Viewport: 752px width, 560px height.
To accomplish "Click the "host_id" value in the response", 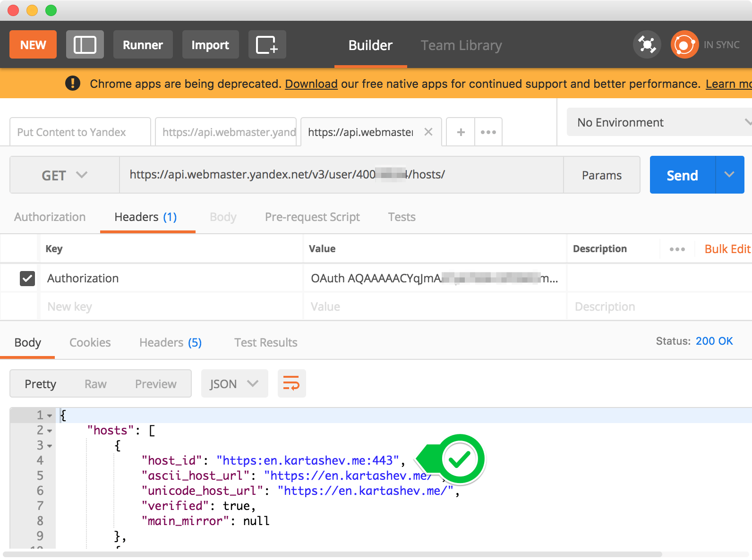I will [308, 460].
